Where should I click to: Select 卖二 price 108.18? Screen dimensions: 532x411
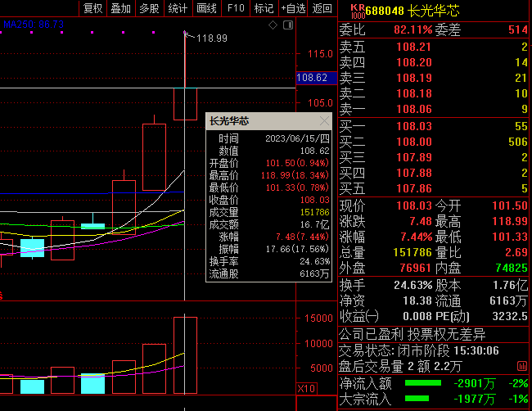pyautogui.click(x=414, y=93)
